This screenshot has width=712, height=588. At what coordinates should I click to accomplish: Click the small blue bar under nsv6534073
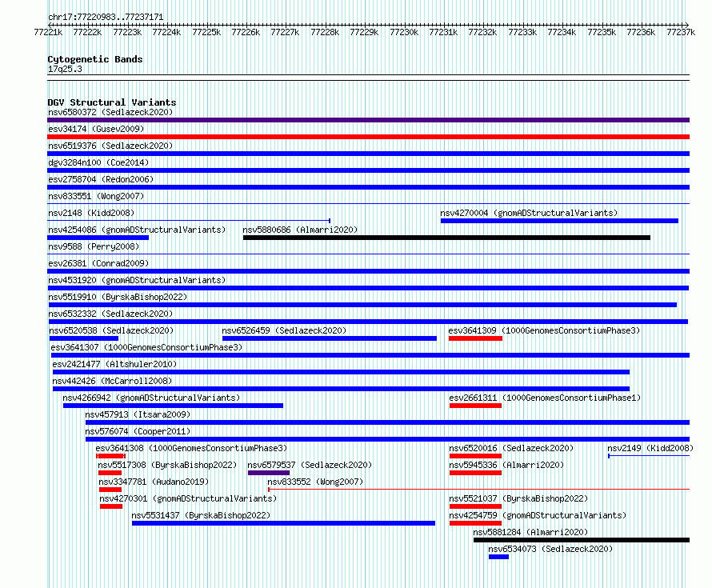click(x=498, y=557)
